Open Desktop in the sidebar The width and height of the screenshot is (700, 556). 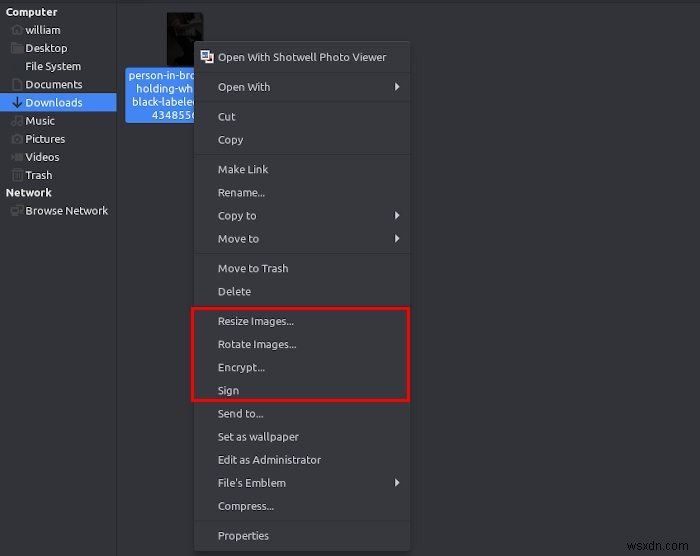pyautogui.click(x=58, y=48)
